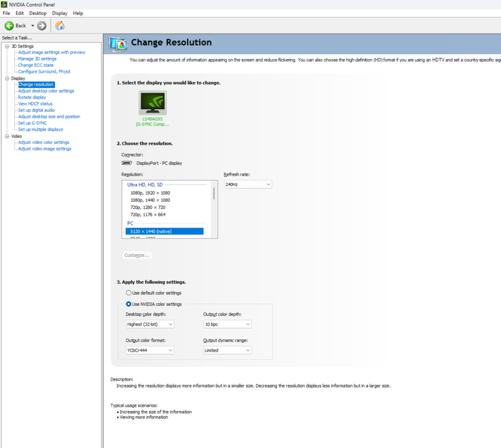The width and height of the screenshot is (501, 448).
Task: Select 1080p, 1440 × 1080 resolution
Action: click(150, 200)
